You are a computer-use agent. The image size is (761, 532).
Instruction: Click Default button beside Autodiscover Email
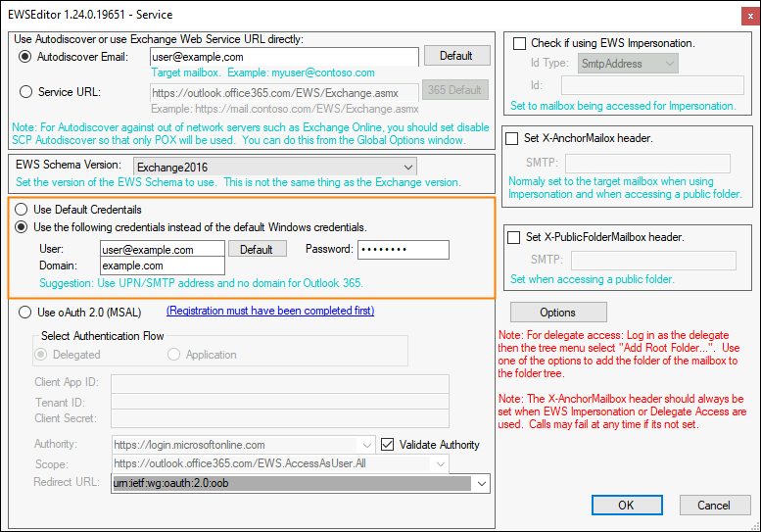[x=456, y=56]
